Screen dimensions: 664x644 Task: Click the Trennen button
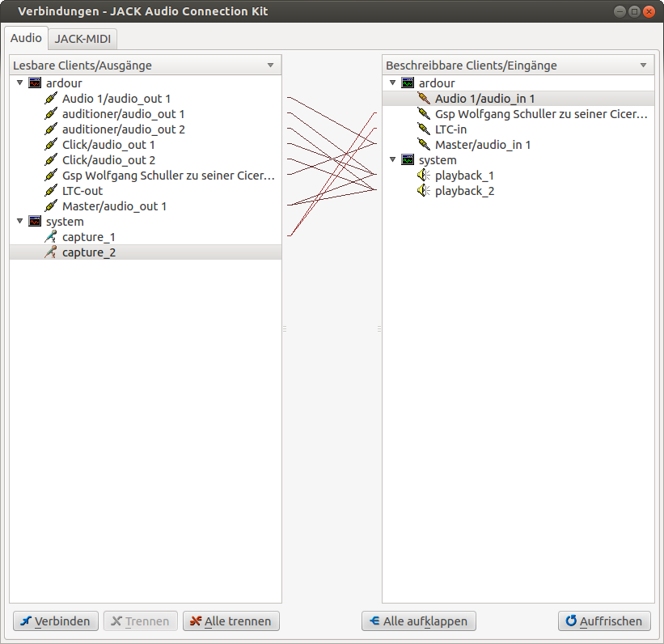tap(141, 621)
